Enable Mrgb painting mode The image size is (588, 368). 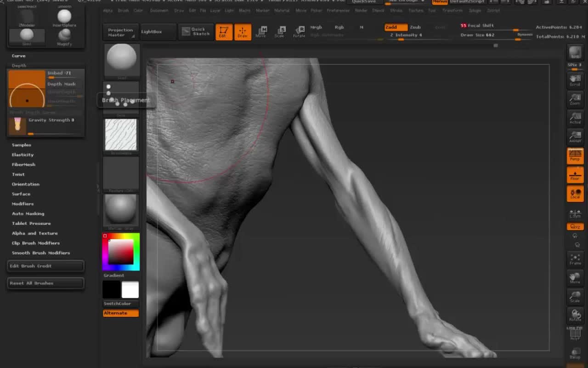tap(316, 27)
